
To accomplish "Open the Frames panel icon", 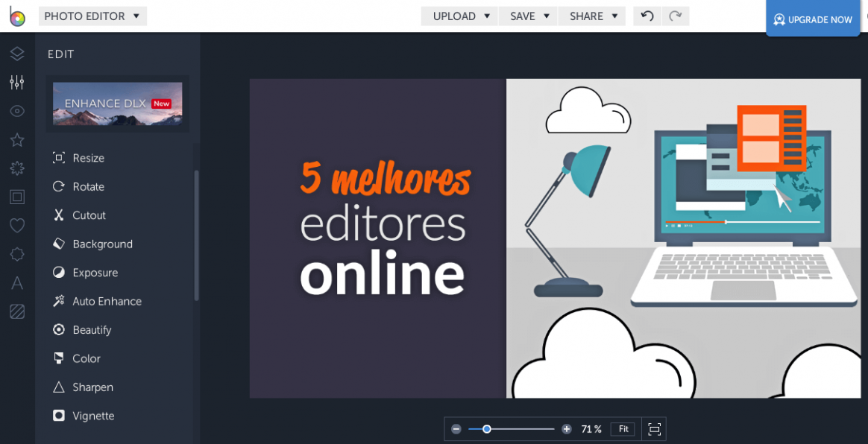I will 16,197.
